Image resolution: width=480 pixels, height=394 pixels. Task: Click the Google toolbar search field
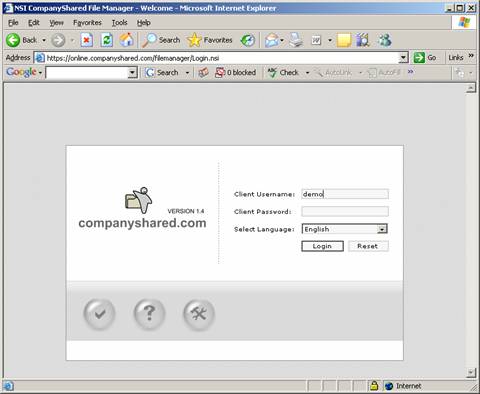coord(87,72)
